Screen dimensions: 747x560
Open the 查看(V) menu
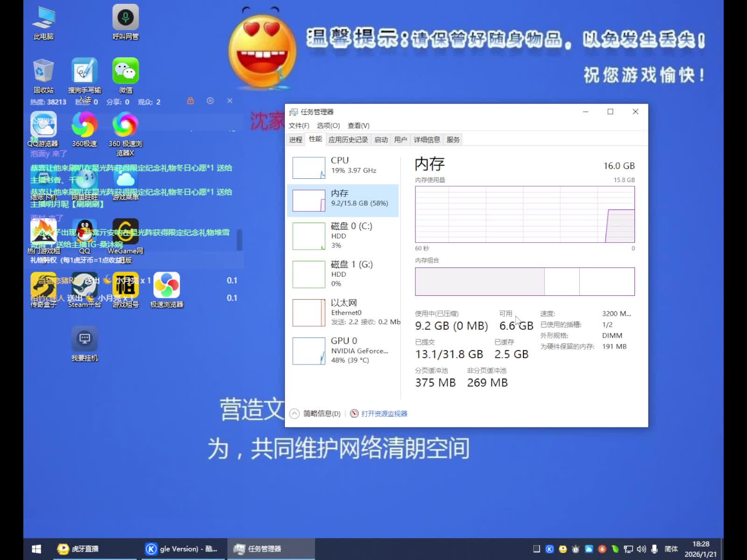click(358, 126)
